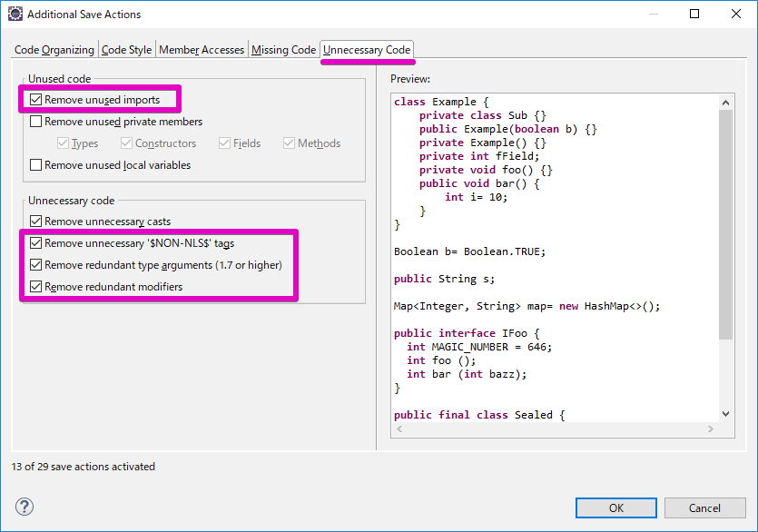Uncheck Remove redundant modifiers
Image resolution: width=758 pixels, height=532 pixels.
coord(35,286)
